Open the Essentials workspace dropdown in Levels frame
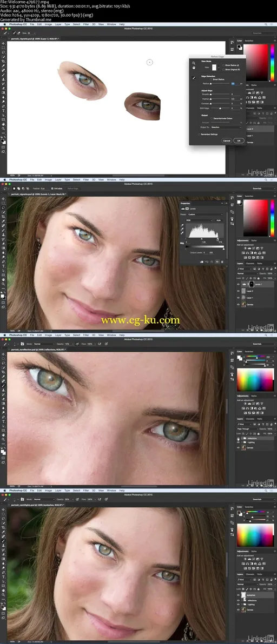 pyautogui.click(x=263, y=188)
